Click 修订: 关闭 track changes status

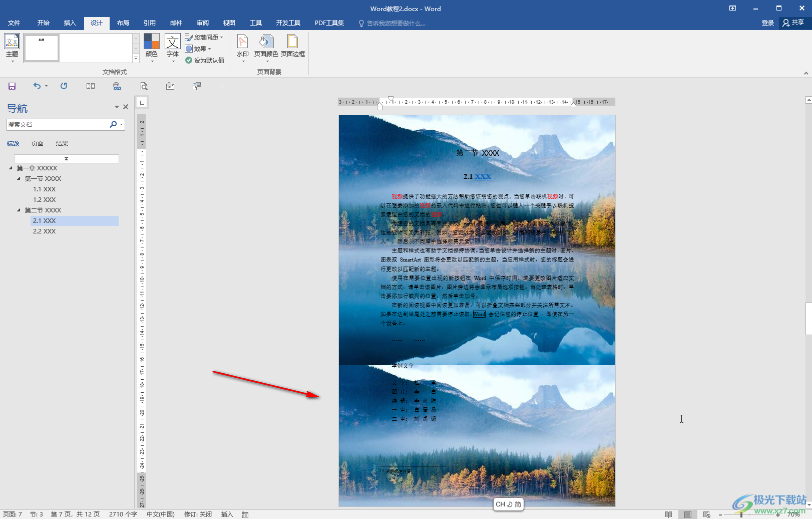[x=198, y=514]
